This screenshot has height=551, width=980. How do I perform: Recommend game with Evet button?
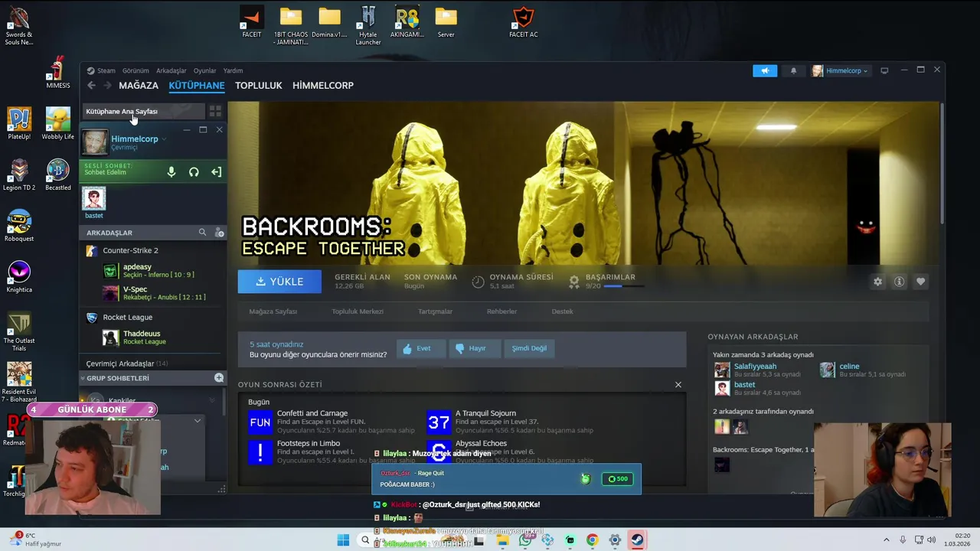(420, 348)
